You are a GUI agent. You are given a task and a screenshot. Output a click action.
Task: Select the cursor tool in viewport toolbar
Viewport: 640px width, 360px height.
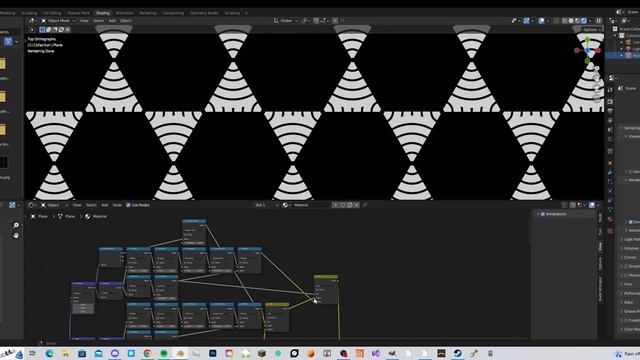tap(32, 29)
